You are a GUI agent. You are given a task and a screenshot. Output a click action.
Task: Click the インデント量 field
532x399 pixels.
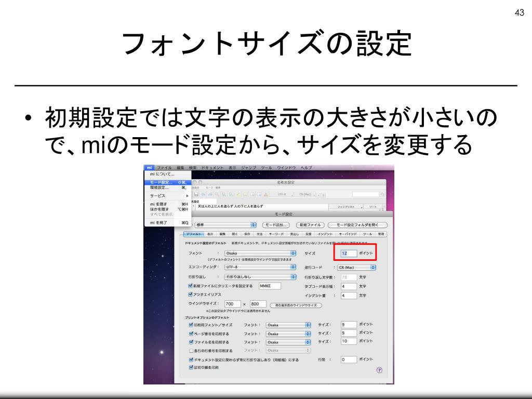pyautogui.click(x=349, y=296)
